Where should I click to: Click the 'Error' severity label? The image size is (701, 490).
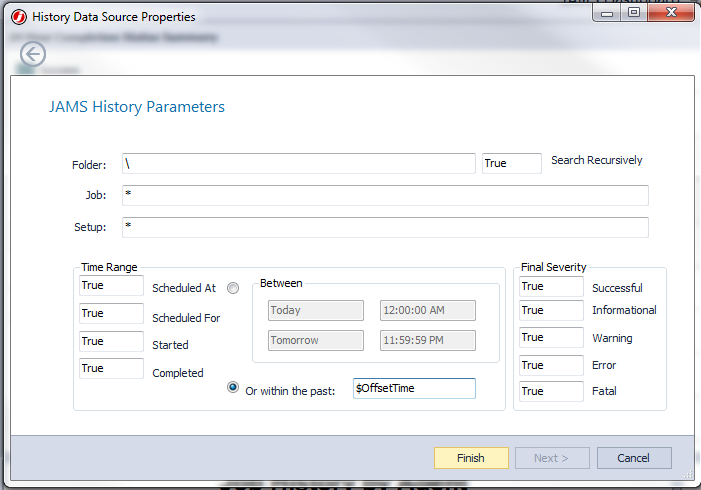tap(604, 365)
